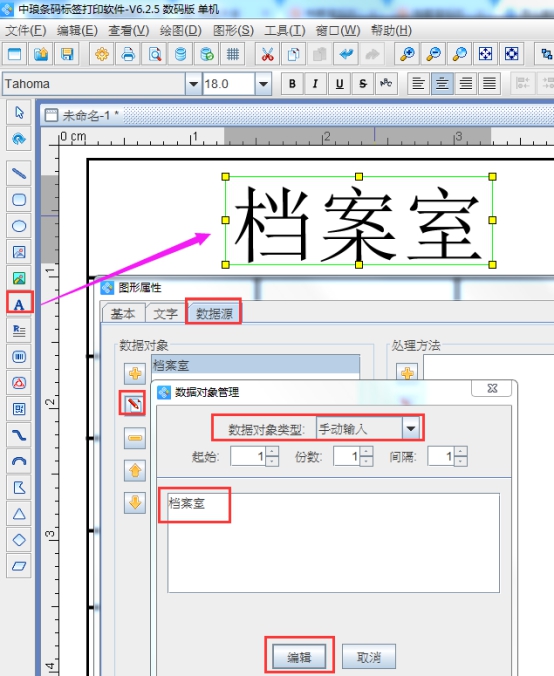Click the add data object plus icon

135,373
